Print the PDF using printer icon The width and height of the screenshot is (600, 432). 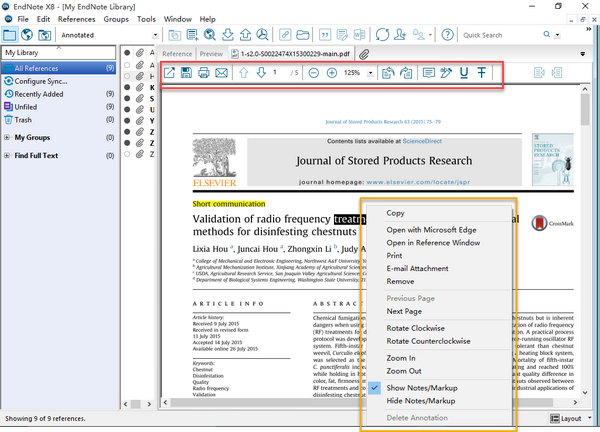pyautogui.click(x=204, y=73)
